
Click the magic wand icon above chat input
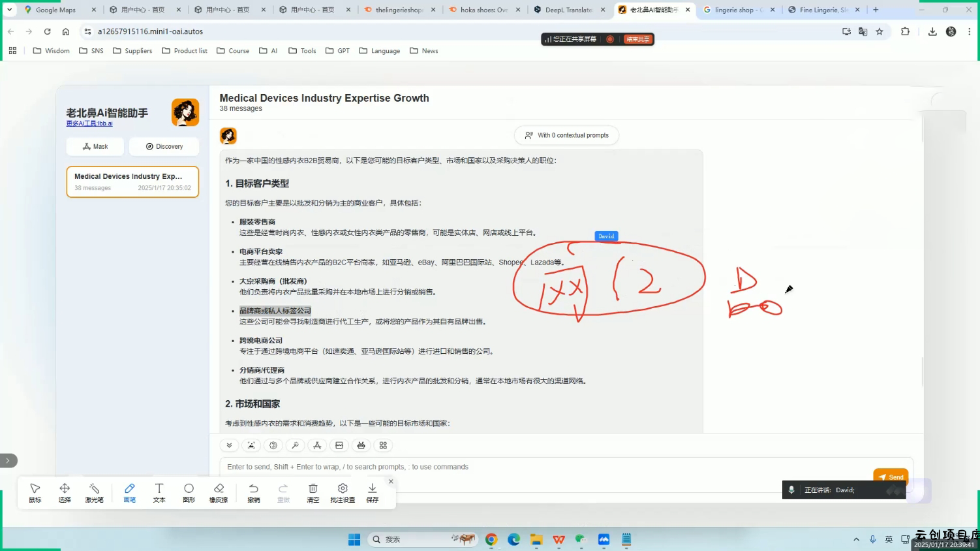coord(295,445)
